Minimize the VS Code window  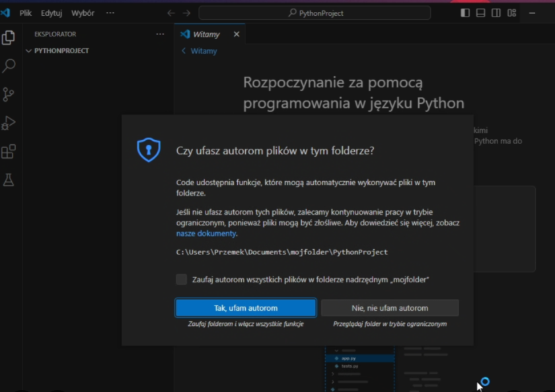532,13
